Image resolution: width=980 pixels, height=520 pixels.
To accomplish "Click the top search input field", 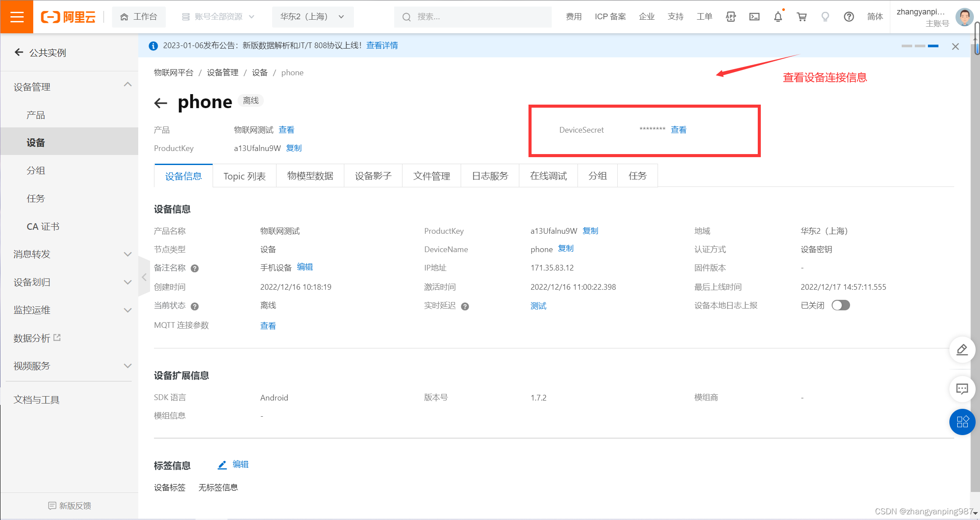I will [472, 17].
